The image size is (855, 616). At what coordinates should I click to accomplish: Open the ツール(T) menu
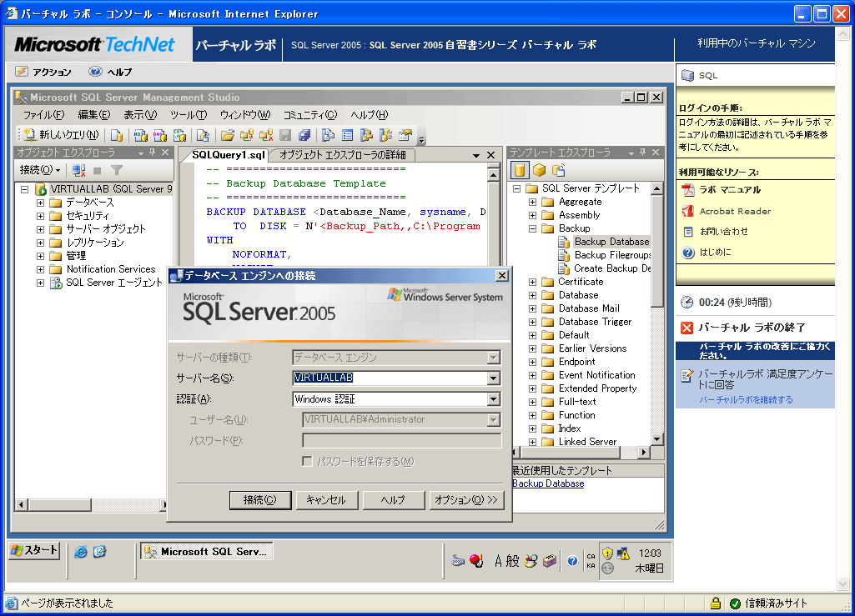click(x=189, y=114)
